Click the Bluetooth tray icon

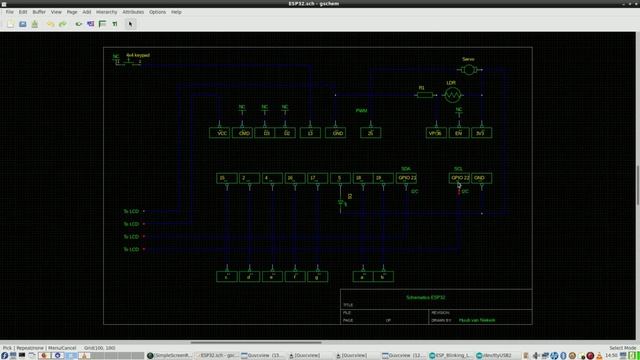[563, 356]
